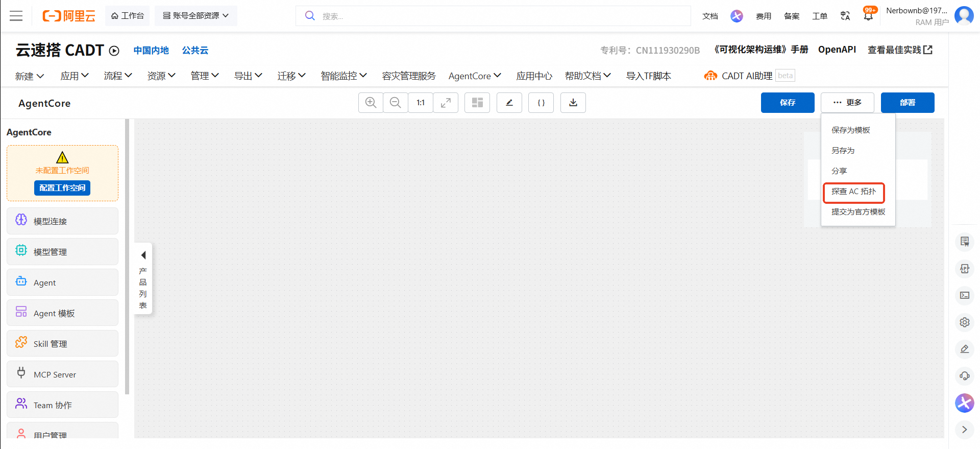Screen dimensions: 980x449
Task: Expand the 账号全部资源 dropdown
Action: [195, 16]
